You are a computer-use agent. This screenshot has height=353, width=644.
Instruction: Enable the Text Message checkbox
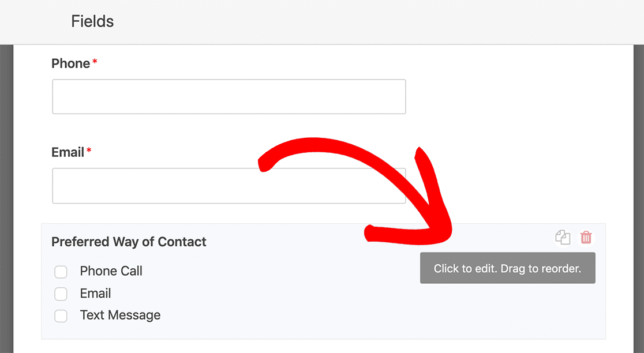tap(61, 316)
